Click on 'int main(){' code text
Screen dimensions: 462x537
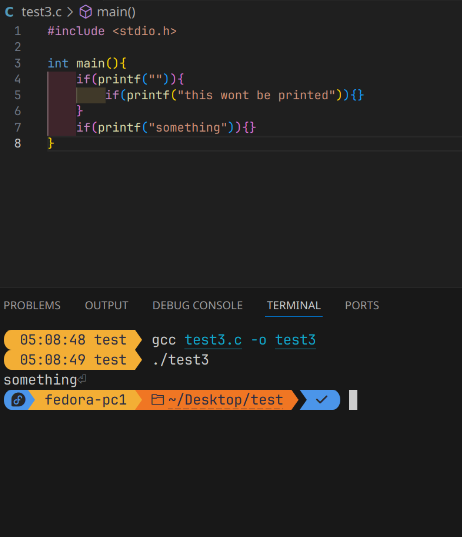pyautogui.click(x=87, y=63)
